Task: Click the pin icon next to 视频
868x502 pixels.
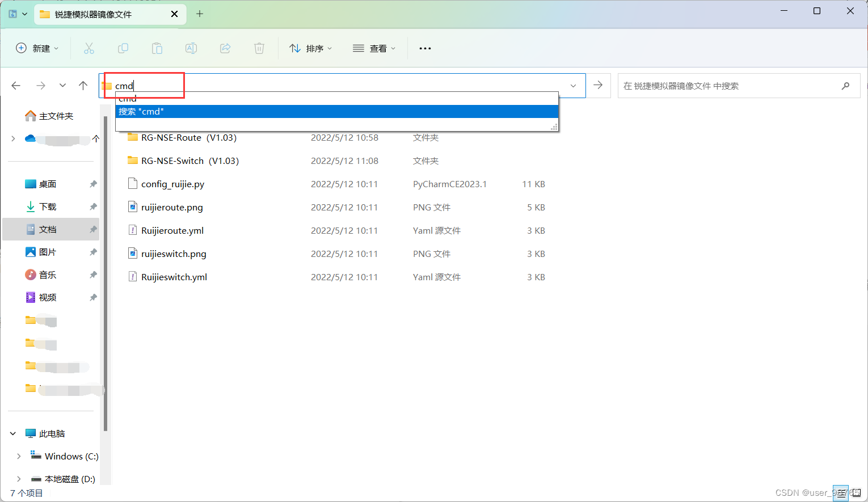Action: [93, 297]
